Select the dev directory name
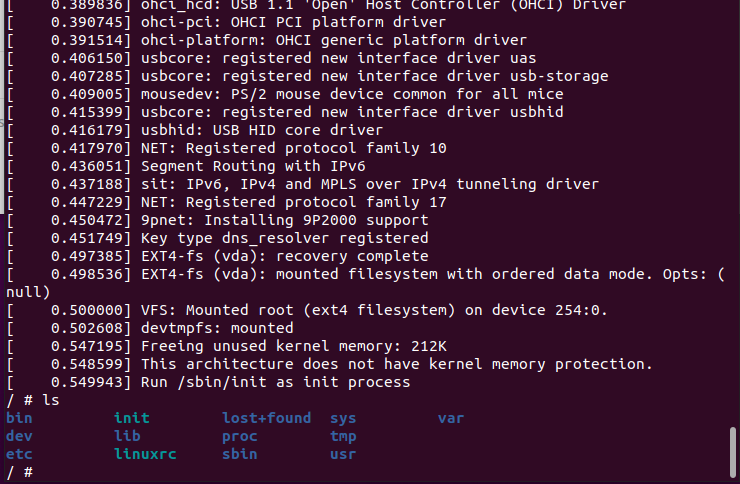 tap(18, 436)
